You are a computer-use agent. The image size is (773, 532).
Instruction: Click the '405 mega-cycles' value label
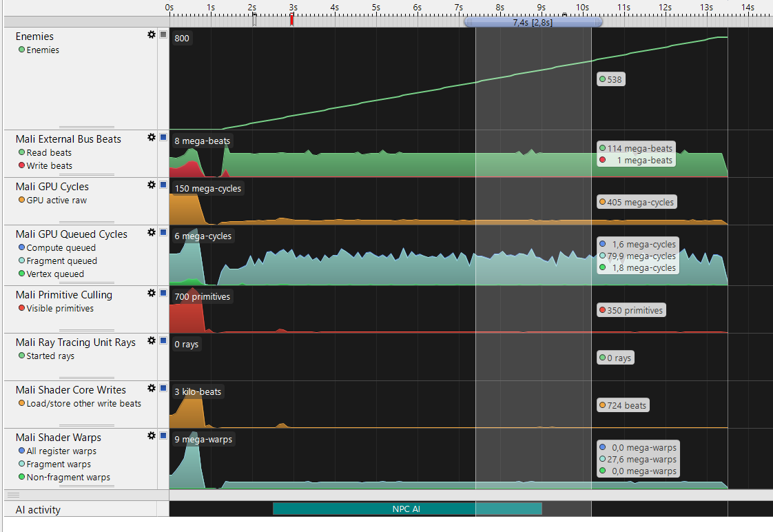637,202
